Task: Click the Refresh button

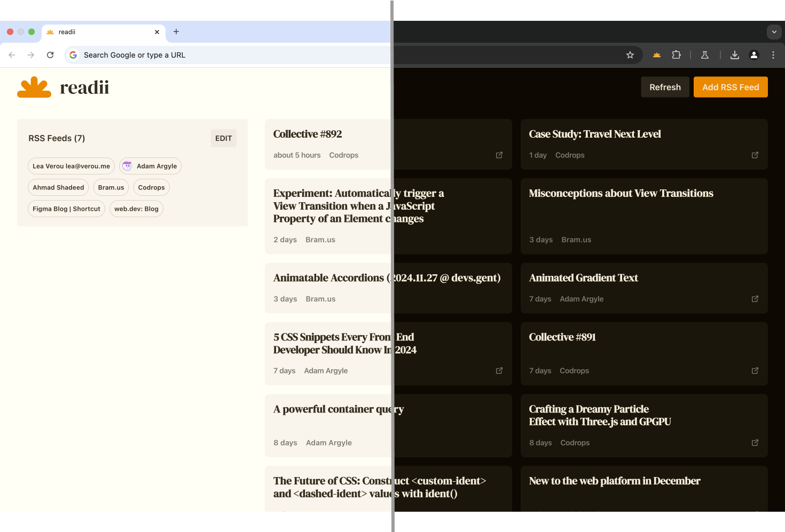Action: point(665,87)
